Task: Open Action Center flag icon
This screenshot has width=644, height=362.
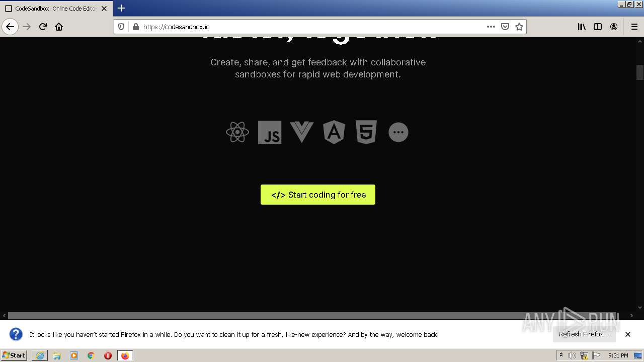Action: coord(596,355)
